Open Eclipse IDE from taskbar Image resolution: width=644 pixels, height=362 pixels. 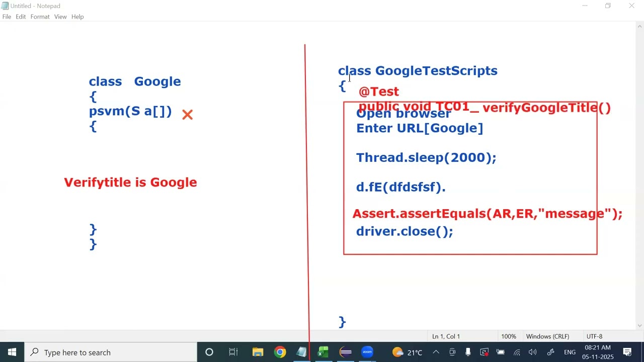[346, 352]
